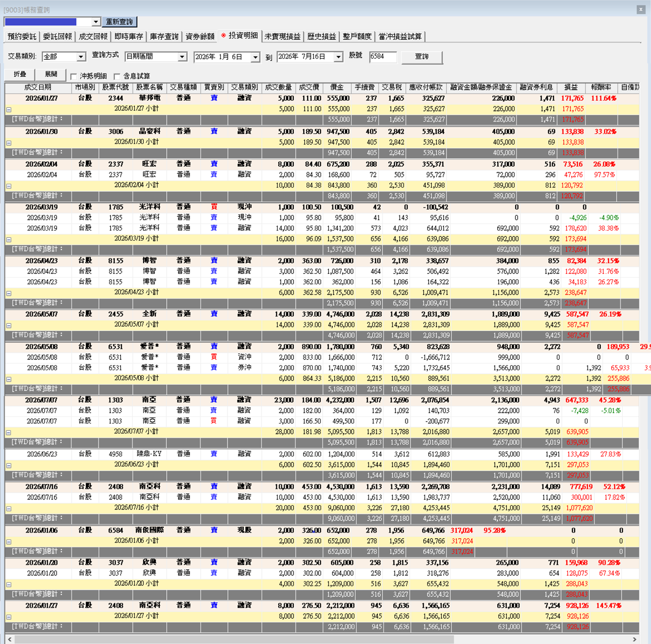Click the horizontal scrollbar thumb

[x=234, y=639]
